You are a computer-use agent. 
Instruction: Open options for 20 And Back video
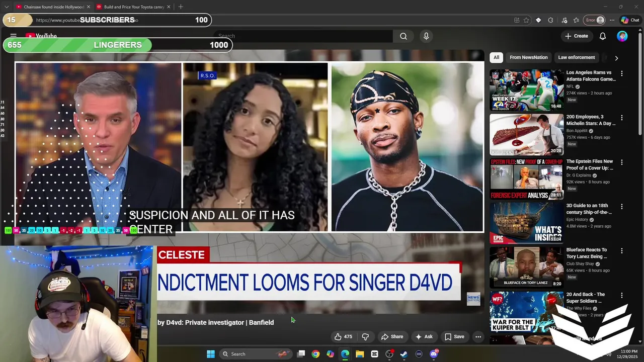point(622,295)
